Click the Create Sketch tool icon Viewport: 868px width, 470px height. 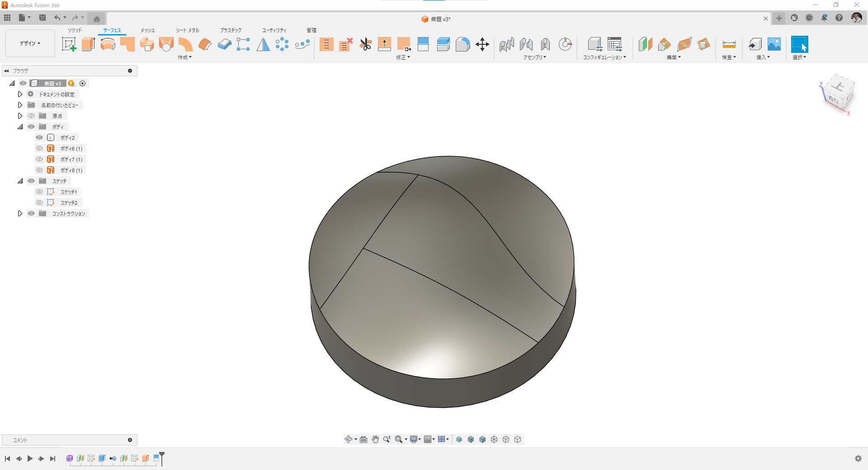pos(69,44)
